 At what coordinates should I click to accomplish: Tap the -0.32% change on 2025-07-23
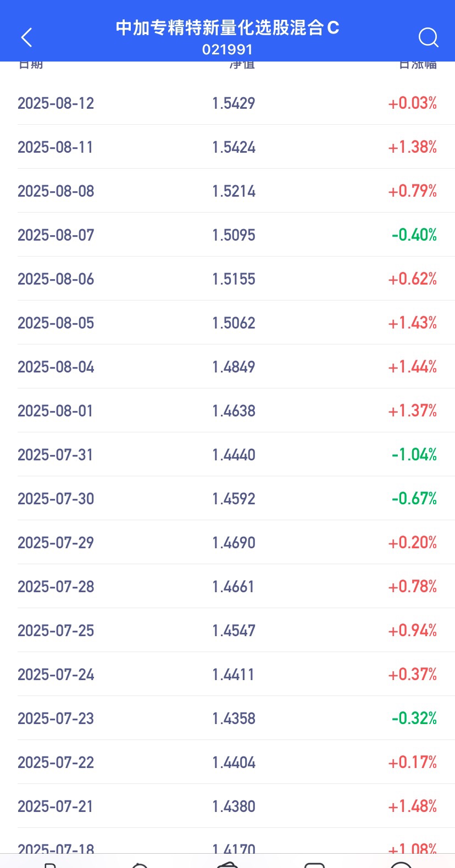(x=414, y=719)
